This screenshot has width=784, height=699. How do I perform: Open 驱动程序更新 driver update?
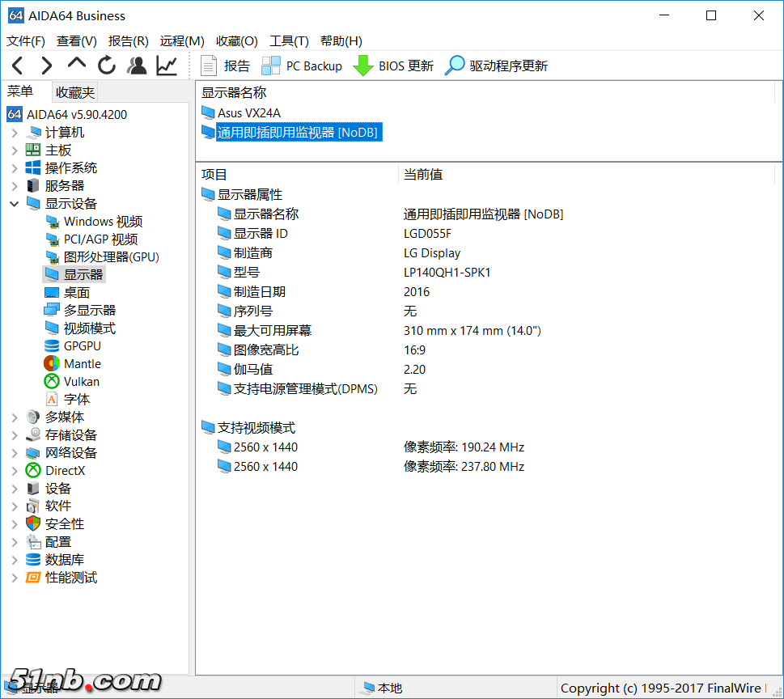[497, 66]
